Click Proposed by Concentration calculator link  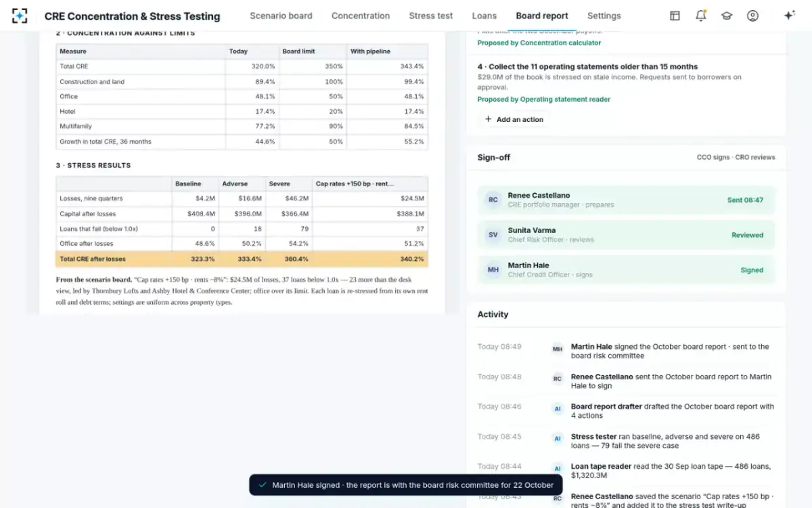coord(539,43)
